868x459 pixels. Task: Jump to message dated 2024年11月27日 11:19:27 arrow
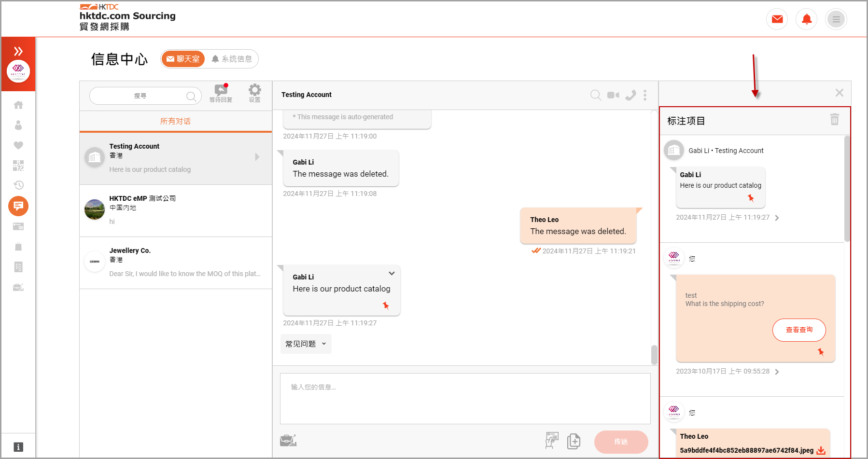click(x=777, y=218)
